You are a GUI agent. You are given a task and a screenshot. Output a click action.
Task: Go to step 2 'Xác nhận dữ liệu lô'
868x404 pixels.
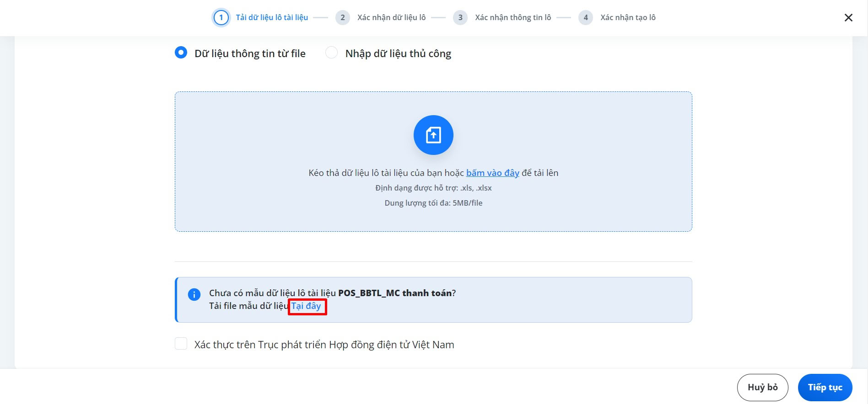pyautogui.click(x=381, y=17)
